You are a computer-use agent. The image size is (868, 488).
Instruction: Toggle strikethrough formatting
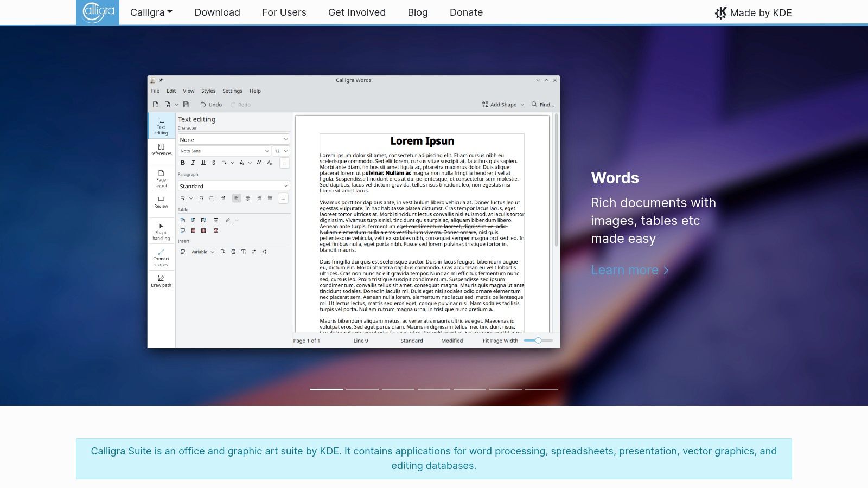tap(214, 163)
